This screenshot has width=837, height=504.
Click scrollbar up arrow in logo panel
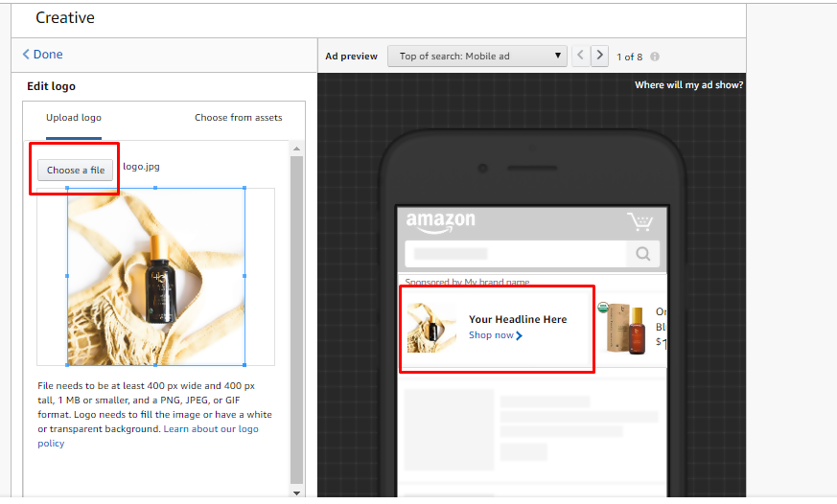click(x=297, y=149)
